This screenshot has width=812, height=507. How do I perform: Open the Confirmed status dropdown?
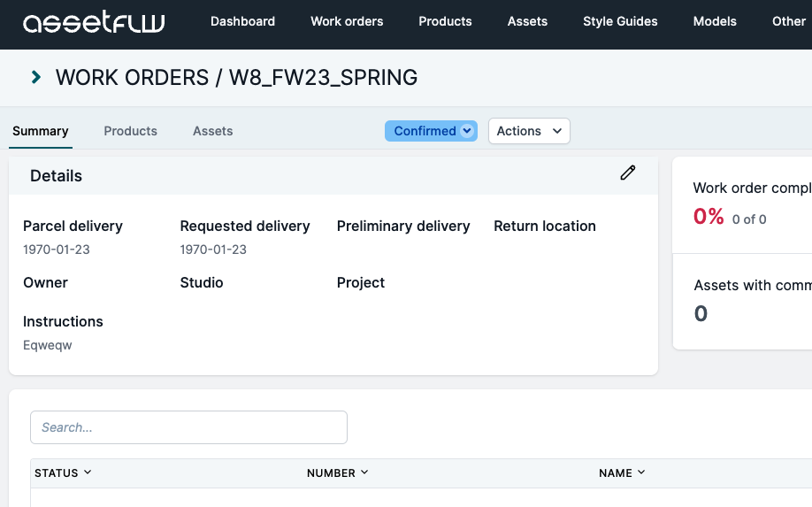(x=431, y=131)
